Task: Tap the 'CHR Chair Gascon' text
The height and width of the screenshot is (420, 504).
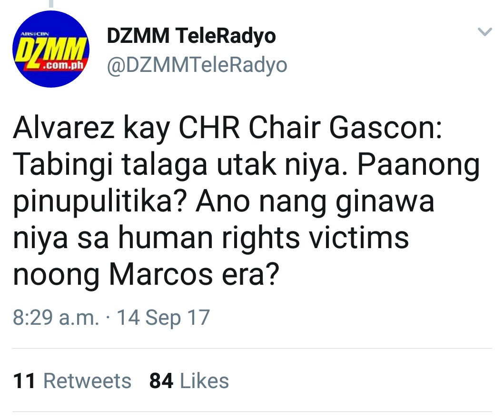Action: pyautogui.click(x=310, y=128)
